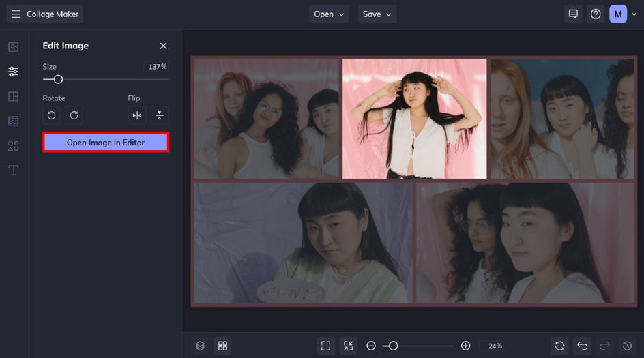The width and height of the screenshot is (644, 358).
Task: Open the help question mark icon
Action: [x=596, y=14]
